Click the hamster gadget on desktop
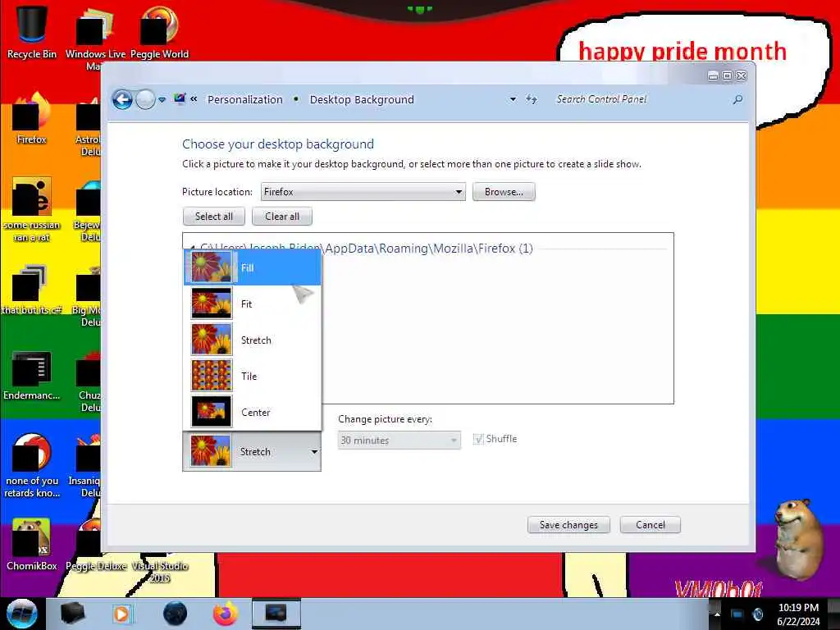Screen dimensions: 840x630 tap(797, 538)
